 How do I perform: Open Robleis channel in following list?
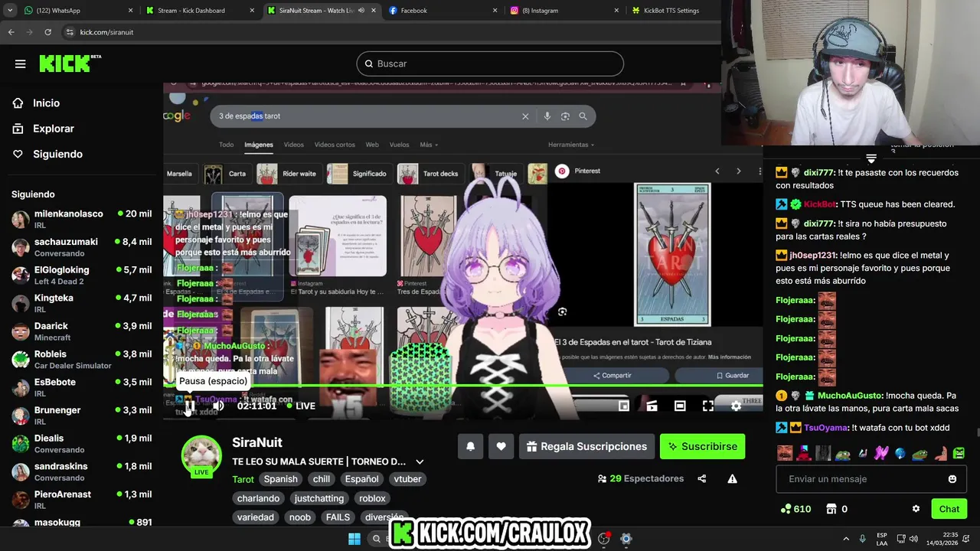coord(81,359)
